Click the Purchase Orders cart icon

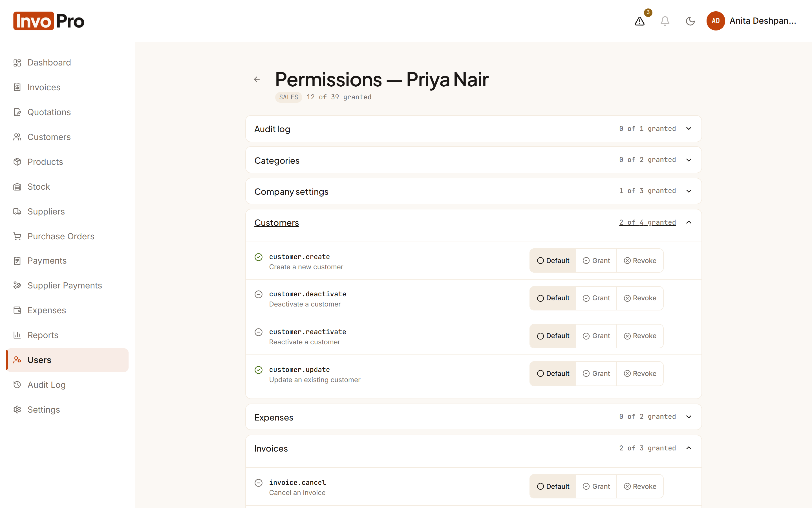(17, 237)
